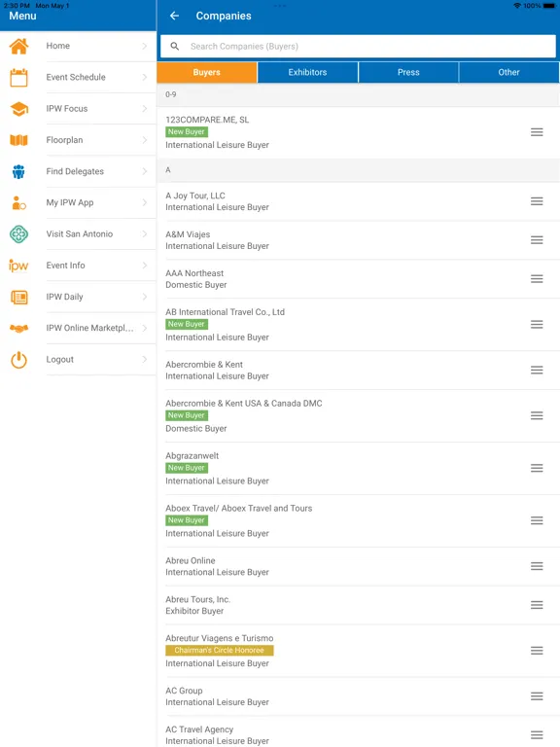The image size is (560, 747).
Task: Expand the Visit San Antonio chevron
Action: point(144,233)
